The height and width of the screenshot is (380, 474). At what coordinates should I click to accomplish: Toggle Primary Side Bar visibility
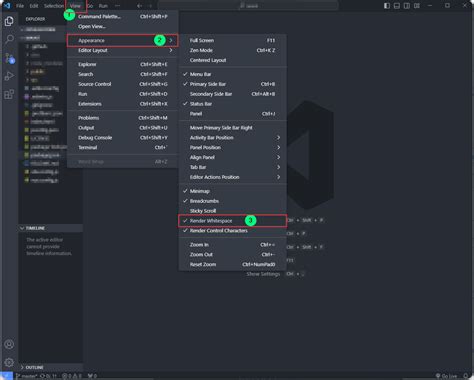pyautogui.click(x=232, y=84)
